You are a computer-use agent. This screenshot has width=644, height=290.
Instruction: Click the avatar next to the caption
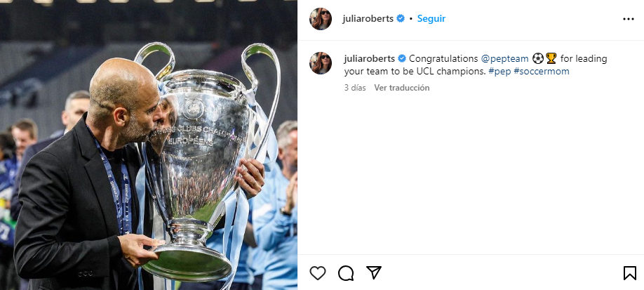pos(321,63)
